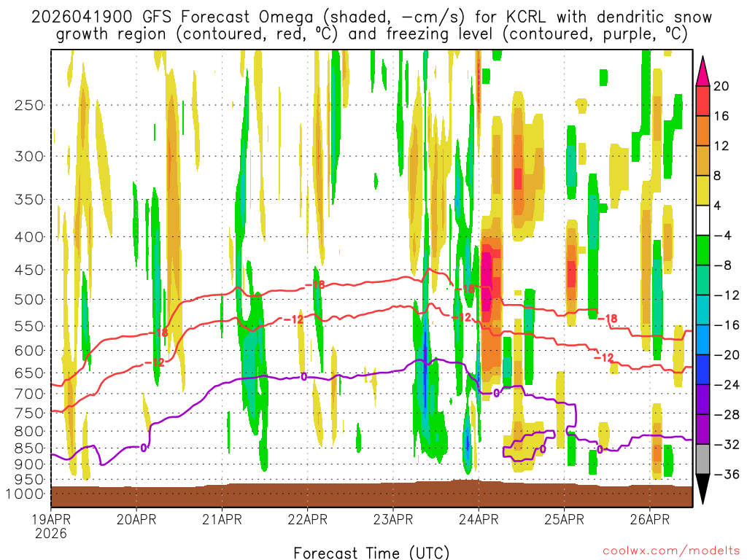Click the white colorbar segment between 4 and -4
747x560 pixels.
tap(703, 220)
